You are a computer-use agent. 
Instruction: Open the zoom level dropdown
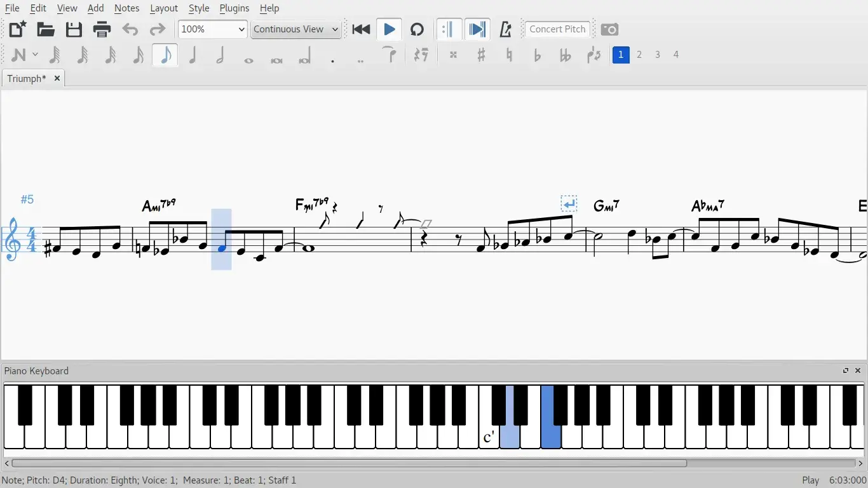[x=212, y=29]
